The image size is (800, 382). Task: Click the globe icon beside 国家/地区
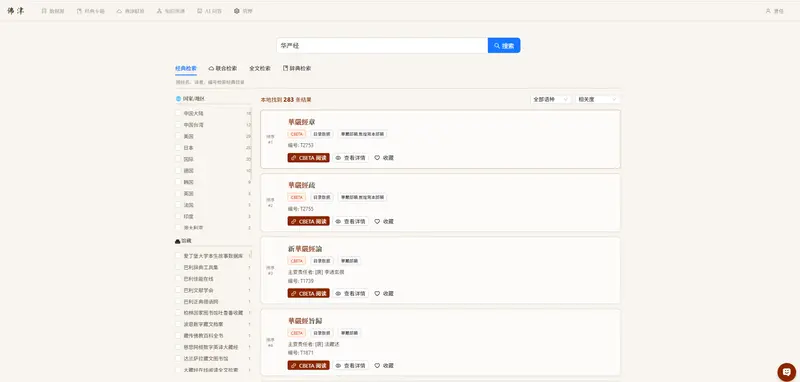click(178, 99)
